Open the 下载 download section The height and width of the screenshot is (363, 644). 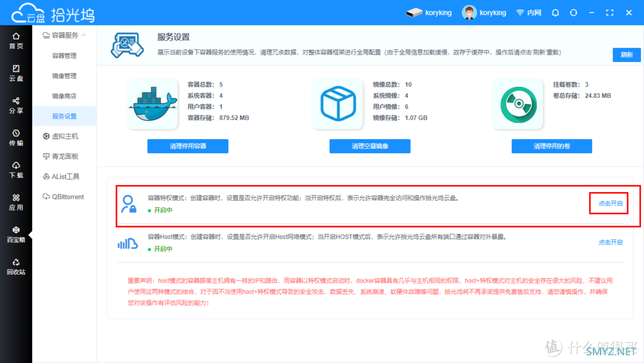pyautogui.click(x=16, y=170)
